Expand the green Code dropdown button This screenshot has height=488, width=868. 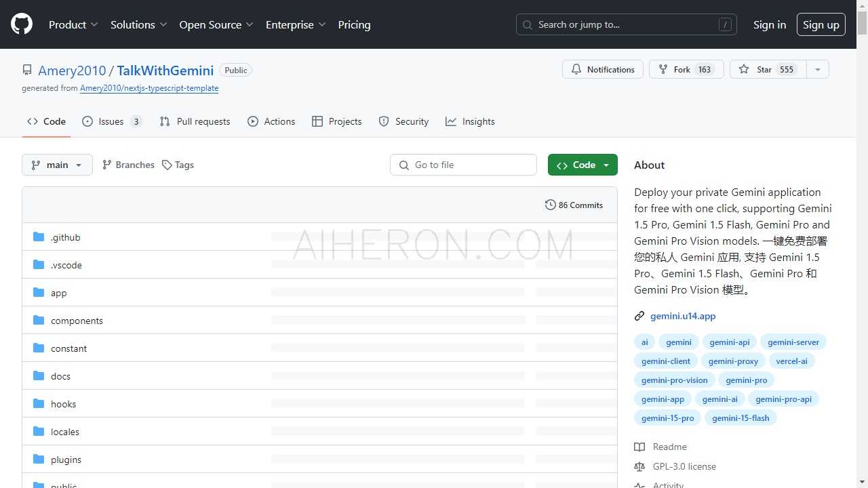tap(583, 165)
